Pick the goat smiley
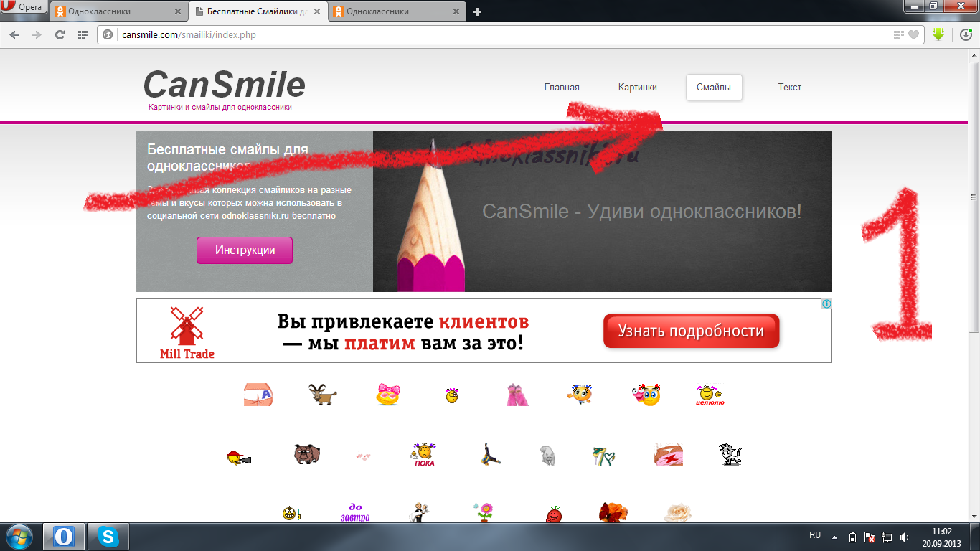The height and width of the screenshot is (551, 980). (323, 395)
